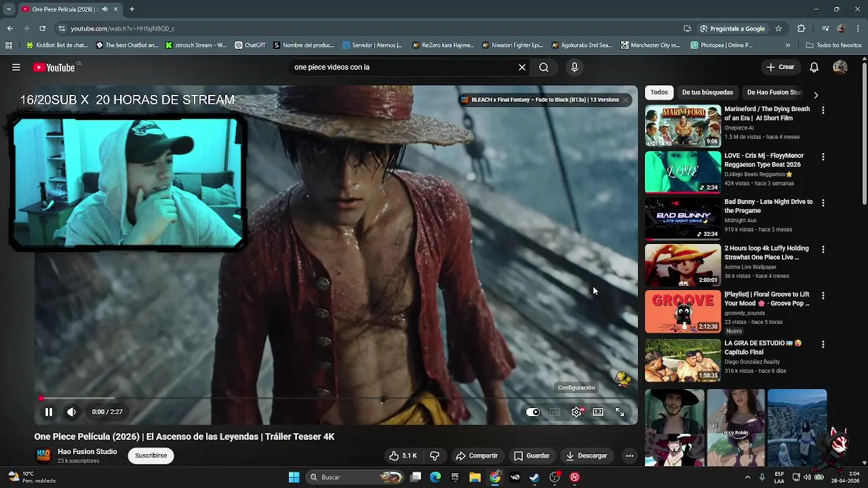Image resolution: width=868 pixels, height=488 pixels.
Task: Open 2 Hours loop 4k Luffy video
Action: (766, 253)
